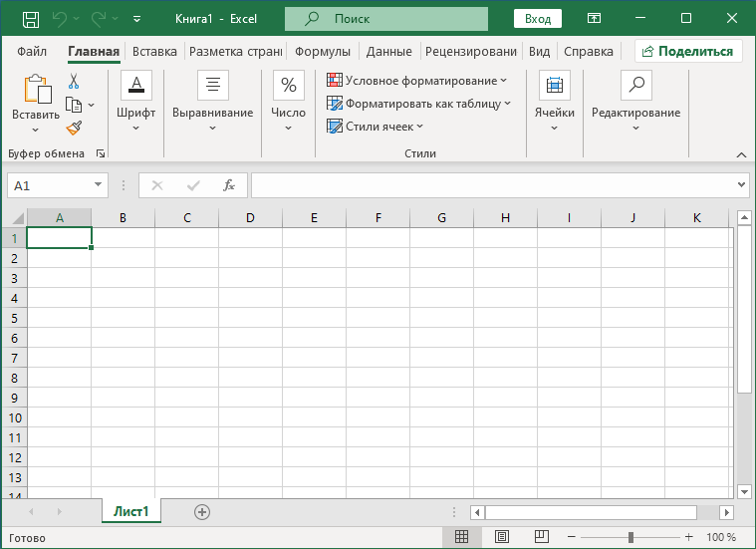Open Условное форматирование dropdown
This screenshot has height=549, width=756.
pos(416,81)
